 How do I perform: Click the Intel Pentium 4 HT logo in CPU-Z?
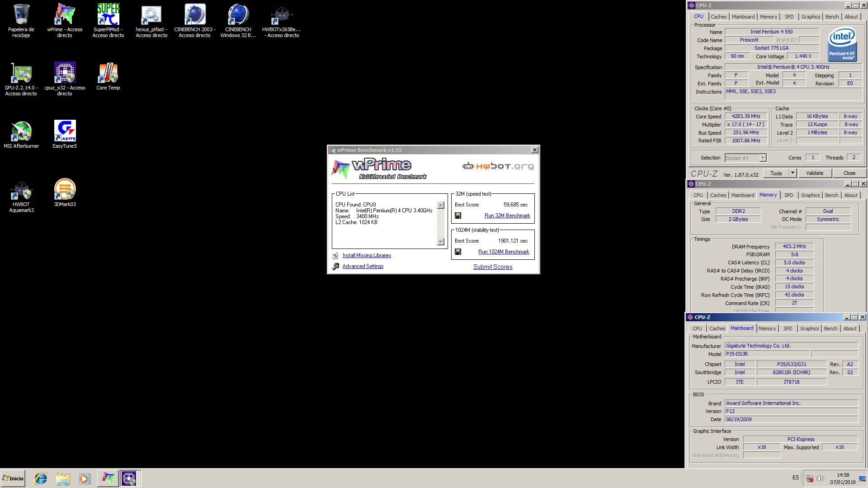point(842,45)
